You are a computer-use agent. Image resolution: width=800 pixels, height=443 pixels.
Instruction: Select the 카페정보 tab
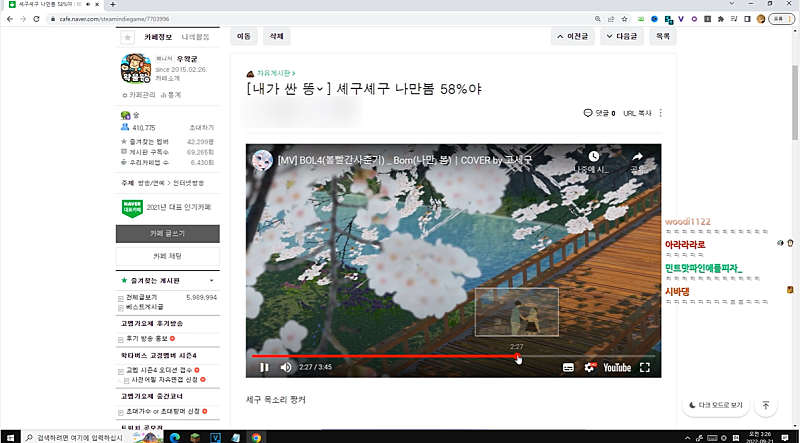(158, 37)
